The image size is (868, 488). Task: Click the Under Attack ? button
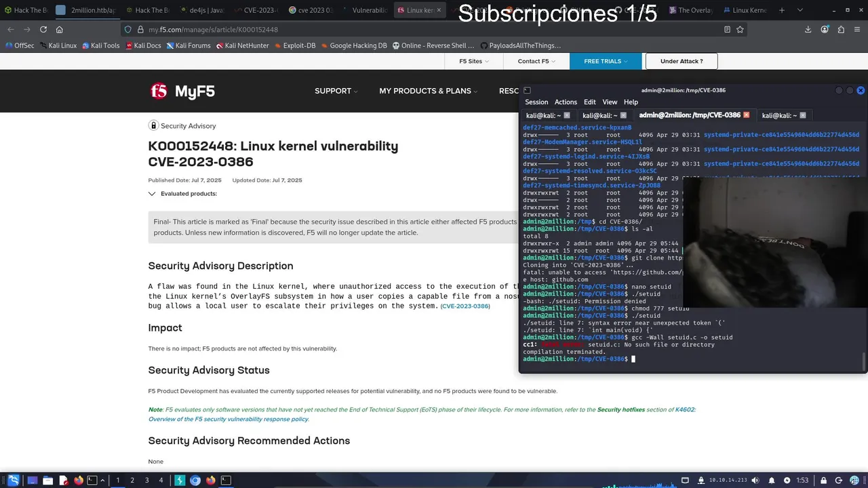[x=682, y=61]
